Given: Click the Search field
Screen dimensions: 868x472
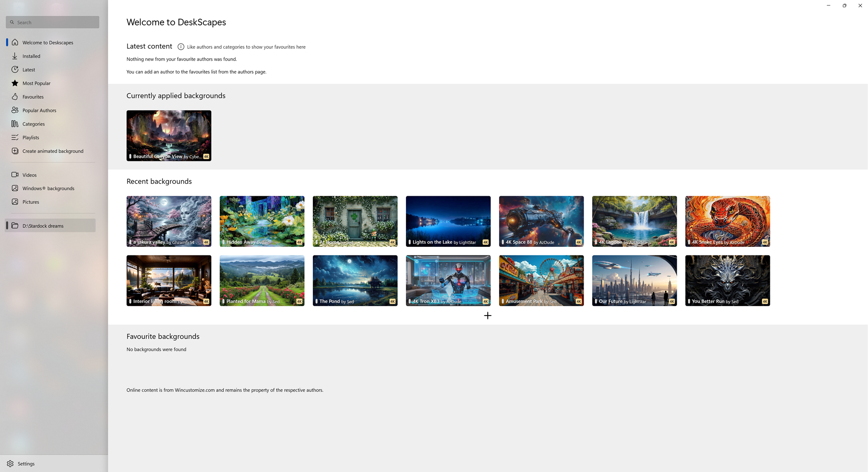Looking at the screenshot, I should pyautogui.click(x=52, y=22).
